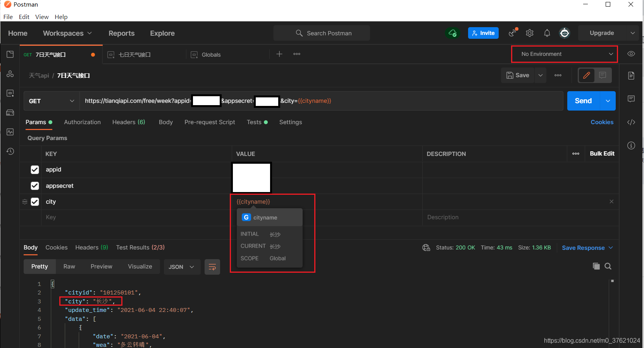Switch to edit mode pencil icon
The width and height of the screenshot is (644, 348).
[x=587, y=75]
